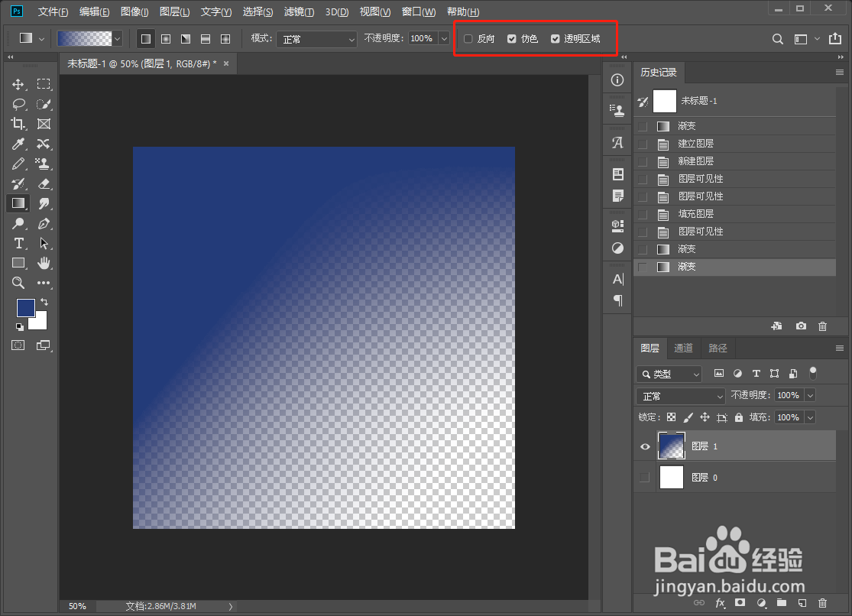Choose the angle gradient type

(186, 39)
